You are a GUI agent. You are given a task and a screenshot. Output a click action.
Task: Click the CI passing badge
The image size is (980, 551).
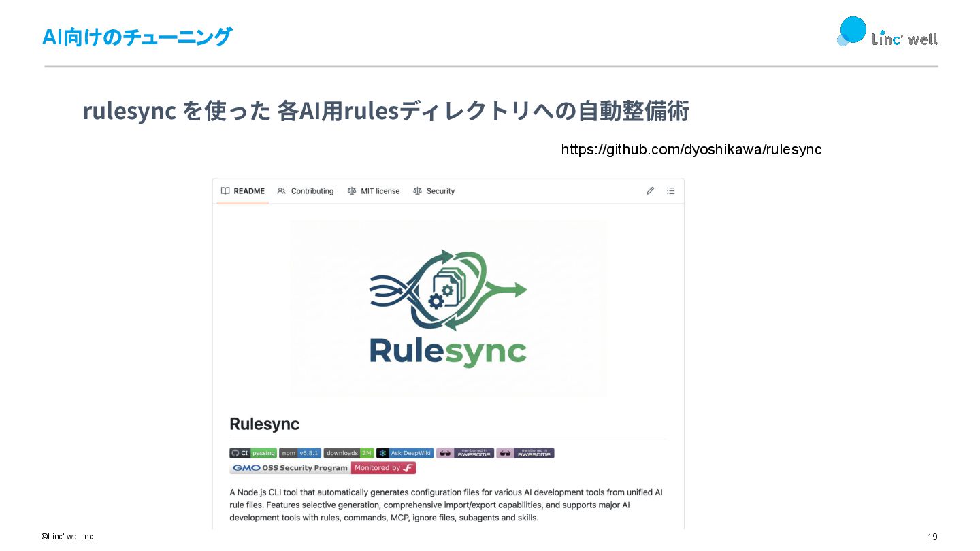[253, 453]
